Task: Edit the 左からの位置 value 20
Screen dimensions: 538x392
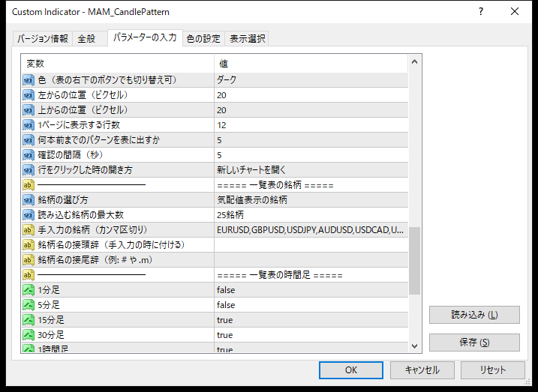Action: tap(311, 95)
